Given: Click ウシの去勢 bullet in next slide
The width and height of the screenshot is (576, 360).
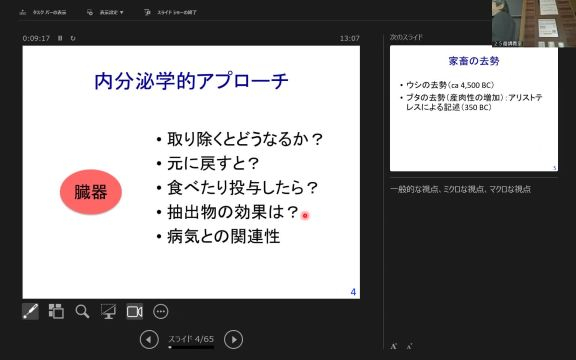Looking at the screenshot, I should click(x=450, y=85).
